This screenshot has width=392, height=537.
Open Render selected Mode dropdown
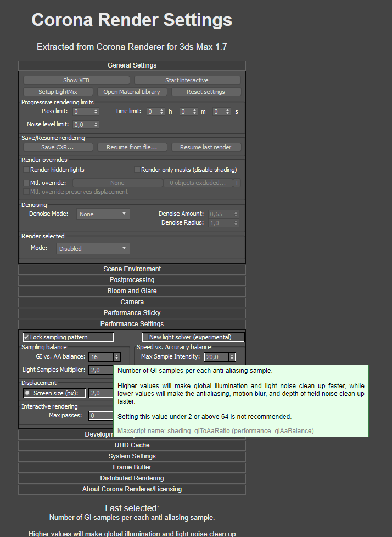93,249
